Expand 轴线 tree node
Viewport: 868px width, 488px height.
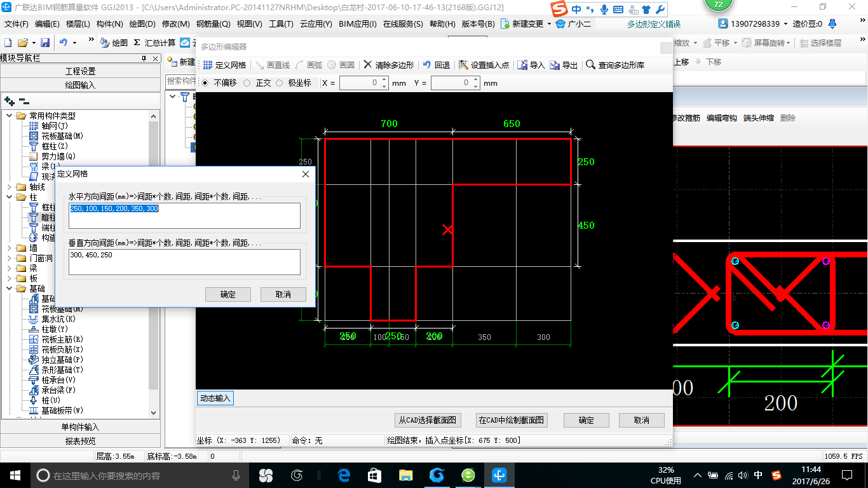[10, 187]
